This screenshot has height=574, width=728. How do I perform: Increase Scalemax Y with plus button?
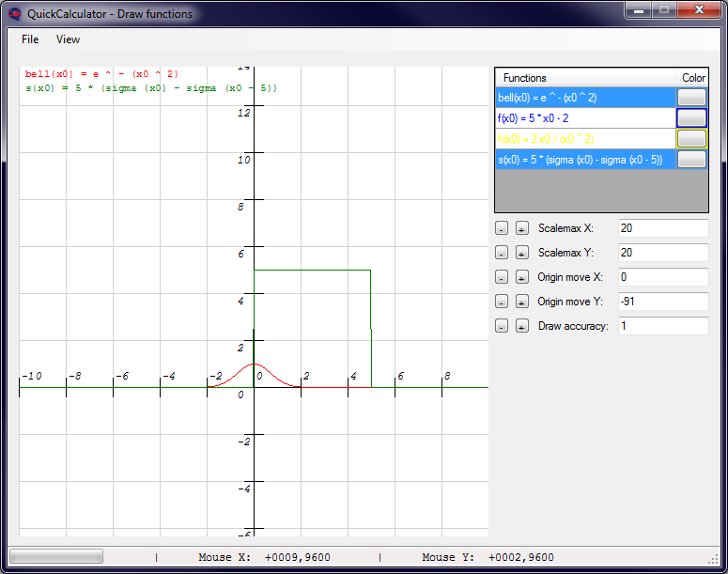[x=522, y=253]
